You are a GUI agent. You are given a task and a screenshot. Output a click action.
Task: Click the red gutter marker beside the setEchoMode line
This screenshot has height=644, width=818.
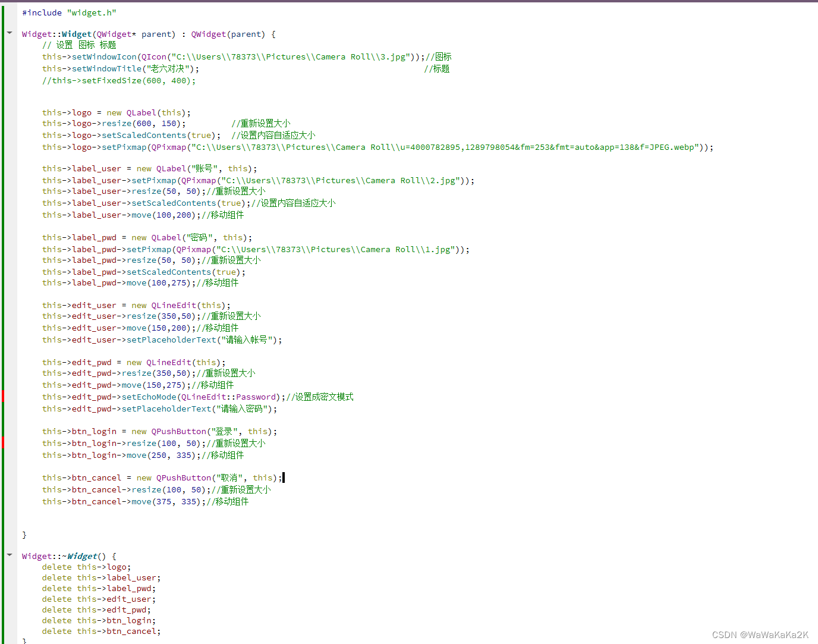click(2, 395)
